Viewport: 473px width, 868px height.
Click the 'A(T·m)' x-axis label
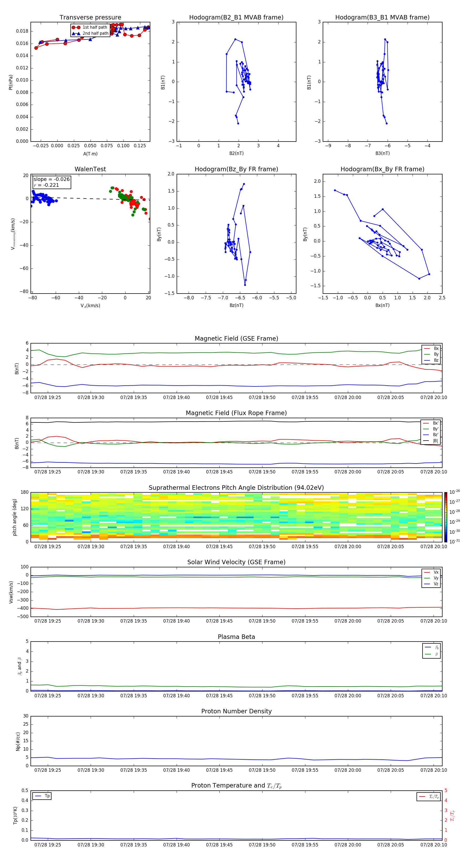pyautogui.click(x=90, y=154)
